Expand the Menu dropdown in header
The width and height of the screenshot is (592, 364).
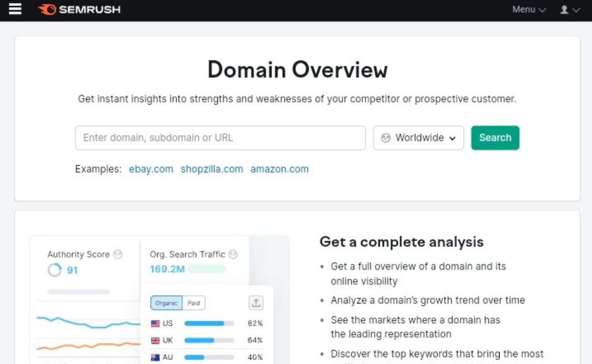coord(529,10)
